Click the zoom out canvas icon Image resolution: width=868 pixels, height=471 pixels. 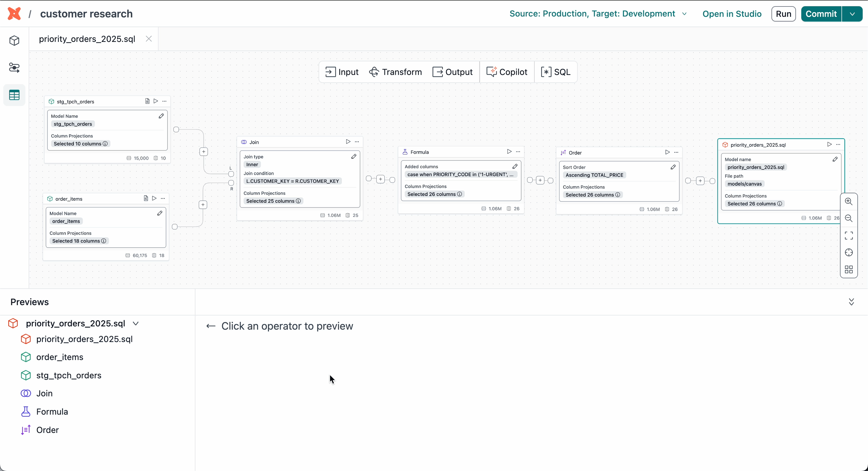[x=849, y=218]
